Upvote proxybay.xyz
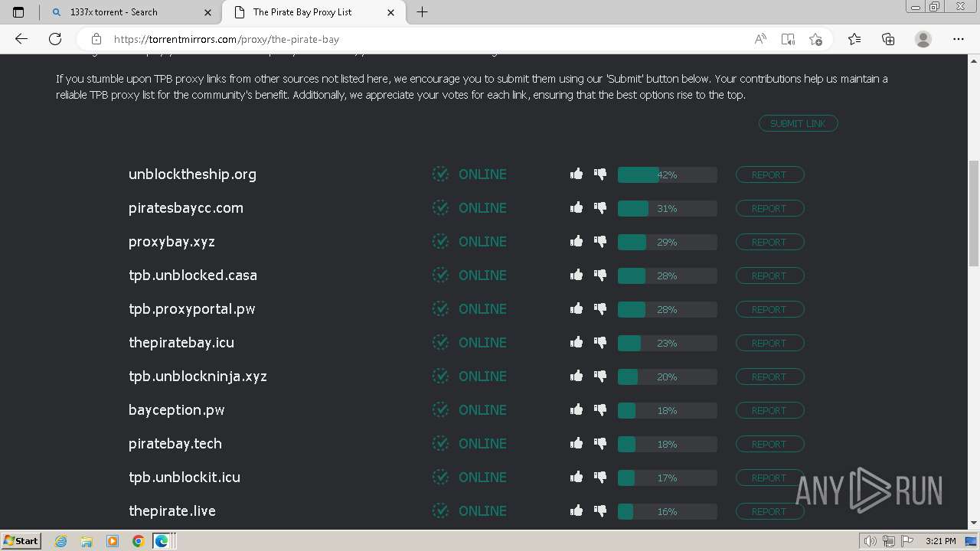 577,241
